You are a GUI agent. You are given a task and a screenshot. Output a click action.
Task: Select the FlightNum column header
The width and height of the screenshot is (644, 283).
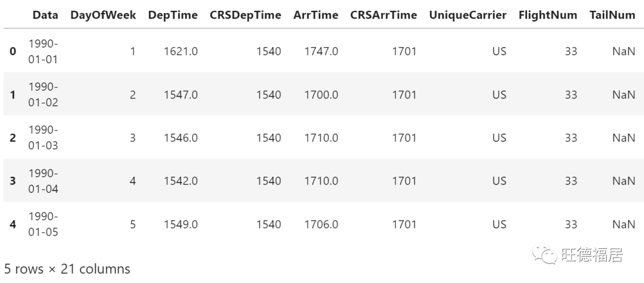(x=547, y=16)
